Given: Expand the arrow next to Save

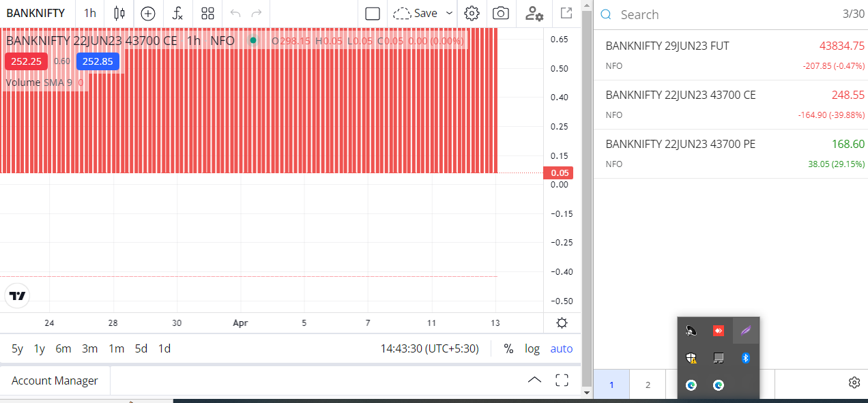Looking at the screenshot, I should coord(449,13).
